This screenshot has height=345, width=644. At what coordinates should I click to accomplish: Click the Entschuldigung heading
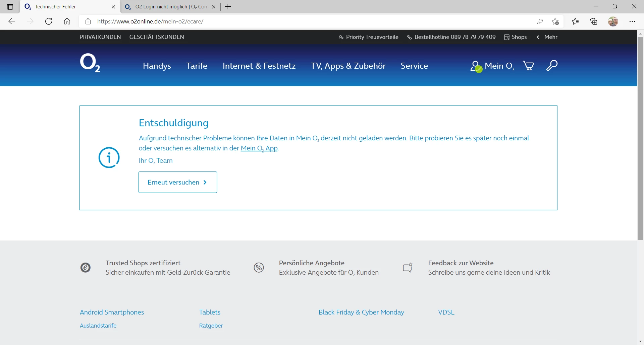click(174, 123)
